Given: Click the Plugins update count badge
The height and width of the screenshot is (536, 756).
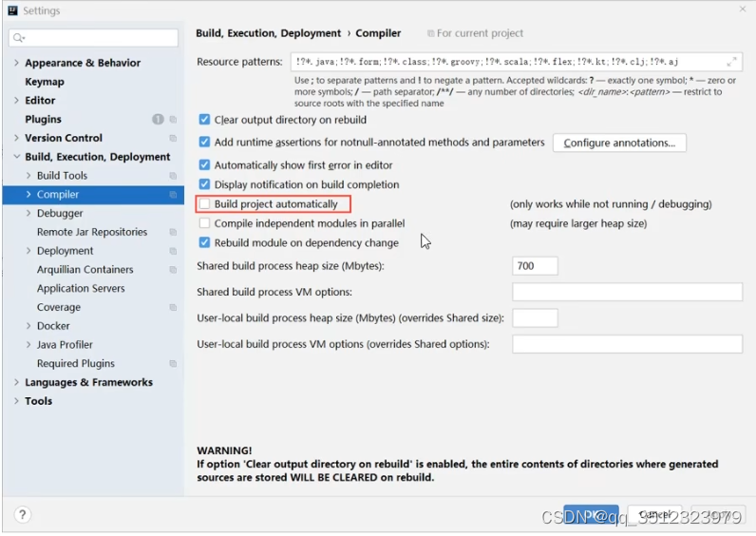Looking at the screenshot, I should pos(158,119).
